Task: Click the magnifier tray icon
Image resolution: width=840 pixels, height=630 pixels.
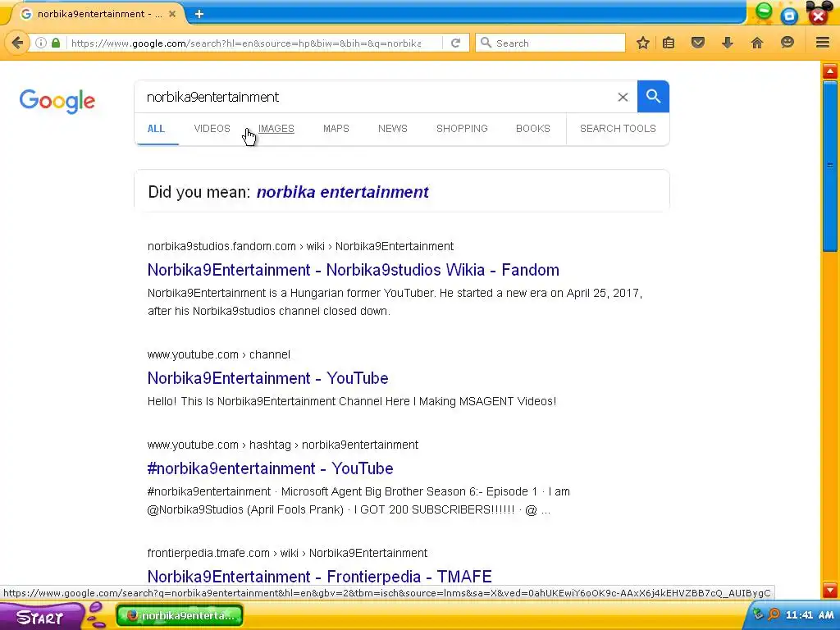Action: pos(774,614)
